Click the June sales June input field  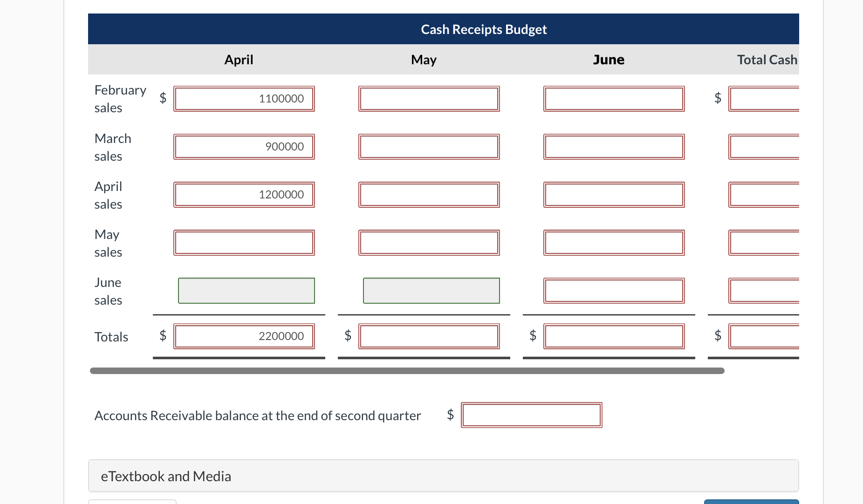point(614,291)
